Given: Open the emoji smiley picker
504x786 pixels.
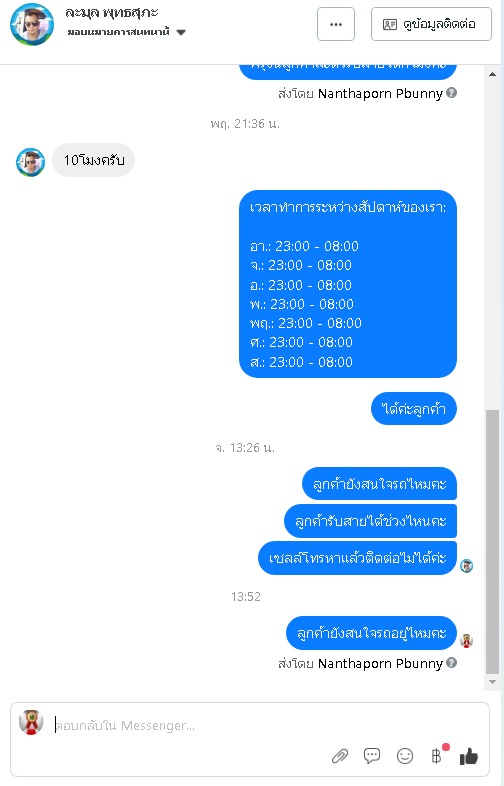Looking at the screenshot, I should (405, 755).
